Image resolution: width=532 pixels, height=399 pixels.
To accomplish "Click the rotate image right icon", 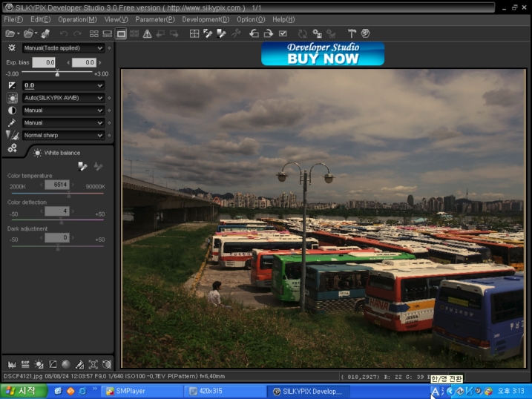I will 268,33.
